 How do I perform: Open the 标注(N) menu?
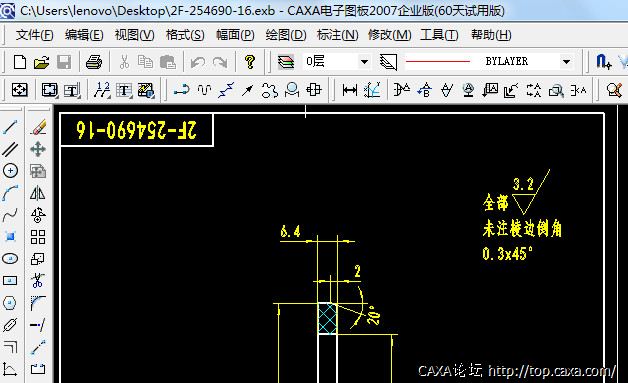pyautogui.click(x=338, y=35)
